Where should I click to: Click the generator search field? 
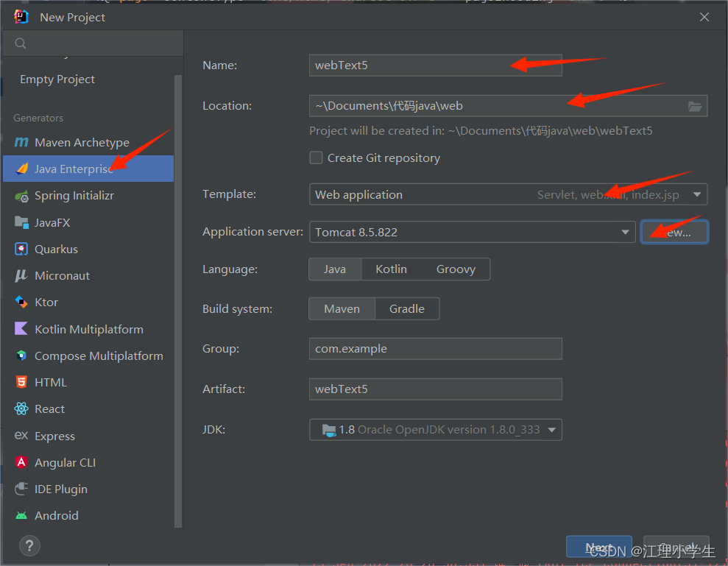click(93, 43)
